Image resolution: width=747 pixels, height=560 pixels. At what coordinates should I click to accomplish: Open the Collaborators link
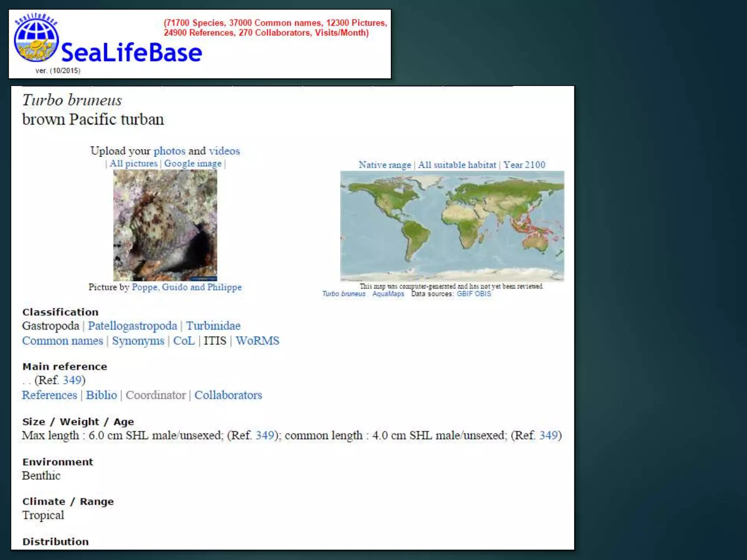pos(228,395)
